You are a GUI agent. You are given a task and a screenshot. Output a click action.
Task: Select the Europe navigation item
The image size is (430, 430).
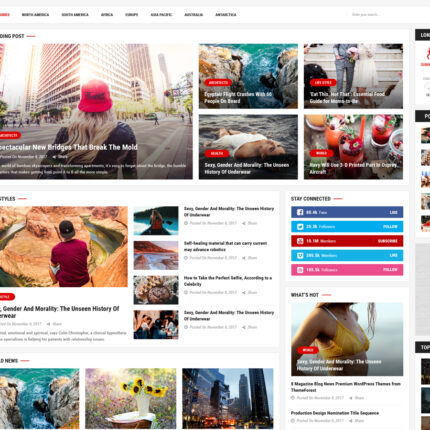pyautogui.click(x=131, y=15)
